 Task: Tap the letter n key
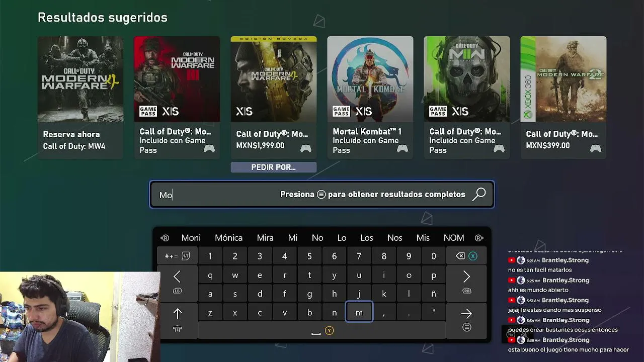tap(334, 312)
